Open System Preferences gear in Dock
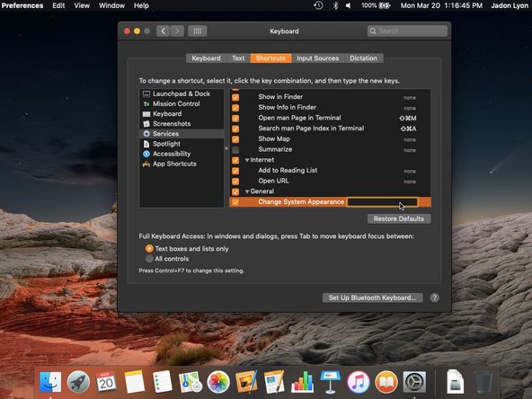This screenshot has height=399, width=532. tap(414, 382)
